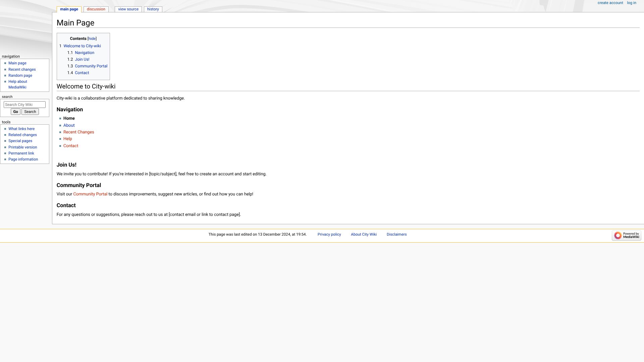
Task: Open the Disclaimers footer link
Action: click(x=396, y=235)
